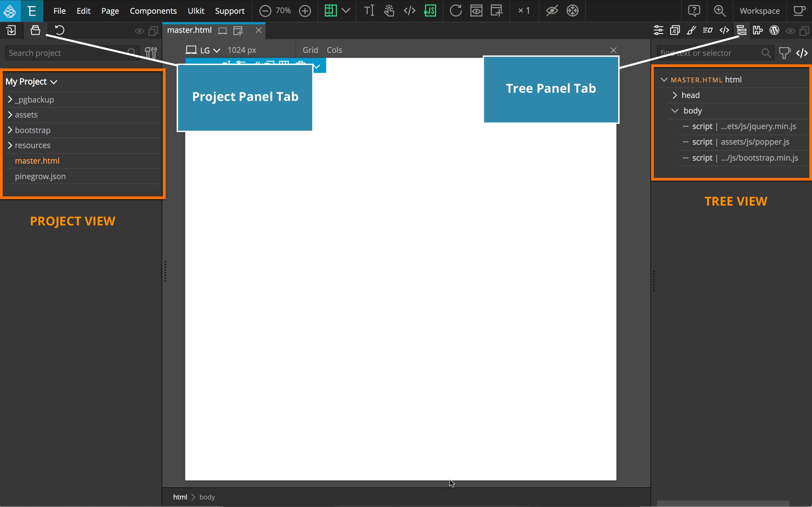This screenshot has width=812, height=507.
Task: Toggle the Grid overlay option
Action: pyautogui.click(x=309, y=50)
